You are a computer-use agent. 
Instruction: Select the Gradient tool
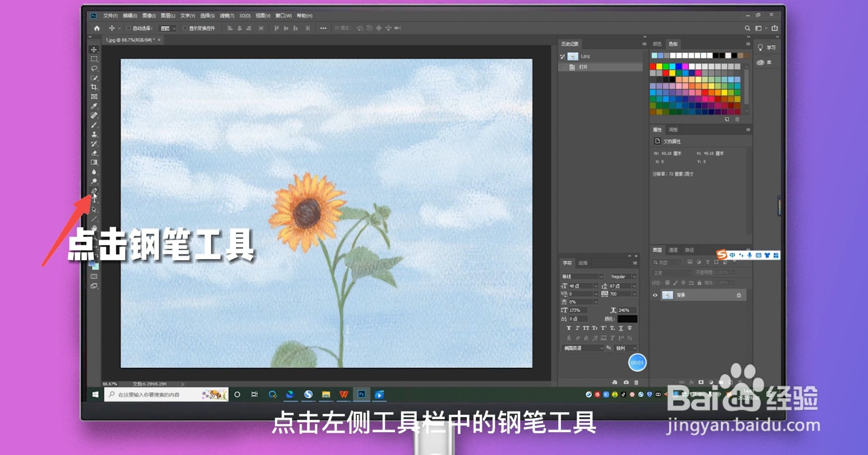[94, 162]
